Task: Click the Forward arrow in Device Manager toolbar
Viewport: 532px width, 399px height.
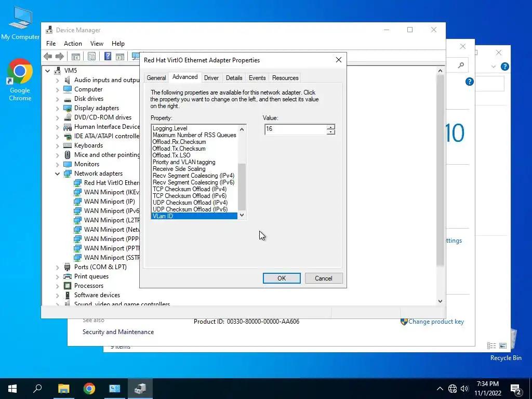Action: pyautogui.click(x=60, y=56)
